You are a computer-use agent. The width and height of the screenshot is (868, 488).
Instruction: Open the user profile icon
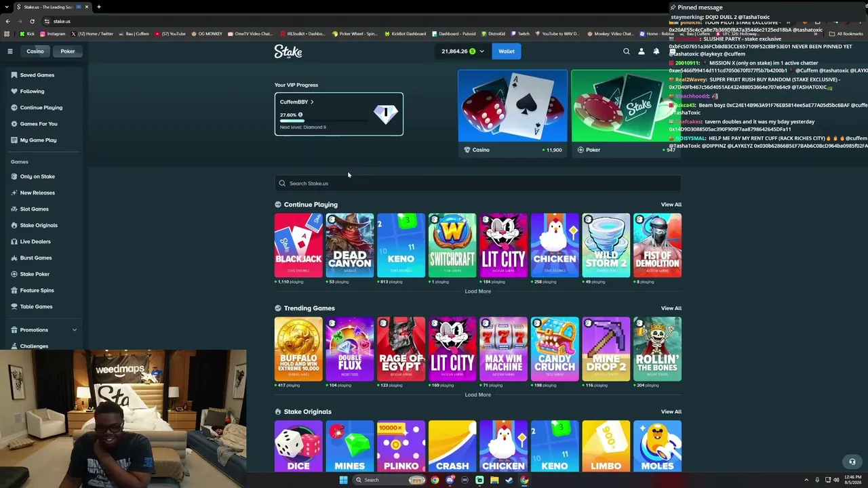[642, 52]
